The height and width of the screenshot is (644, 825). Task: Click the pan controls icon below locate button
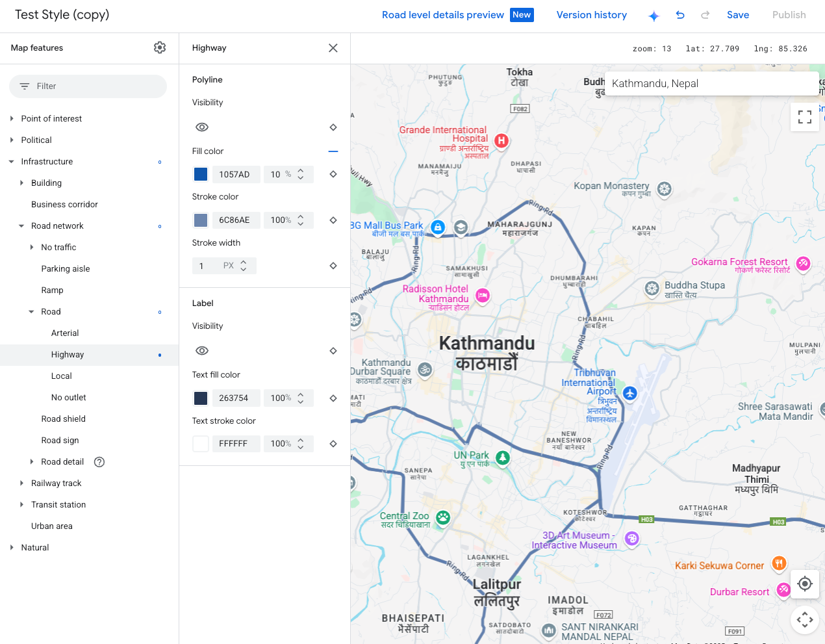(804, 619)
